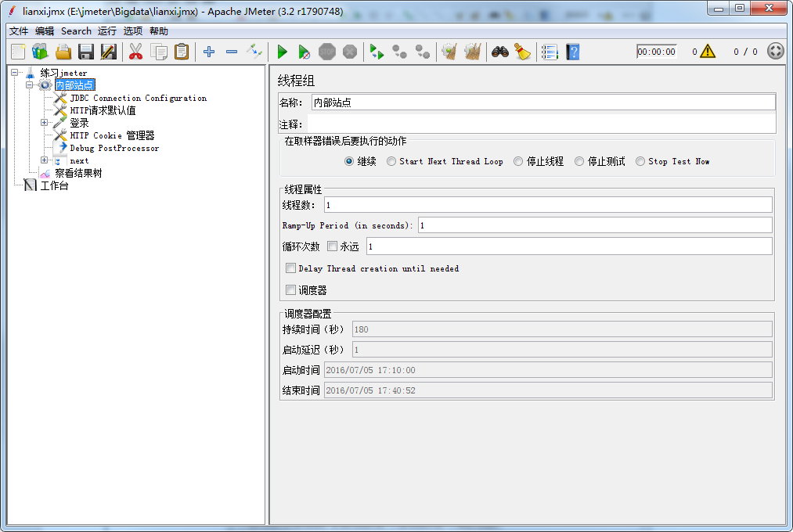This screenshot has height=532, width=793.
Task: Collapse the 内部站点 thread group node
Action: (x=29, y=84)
